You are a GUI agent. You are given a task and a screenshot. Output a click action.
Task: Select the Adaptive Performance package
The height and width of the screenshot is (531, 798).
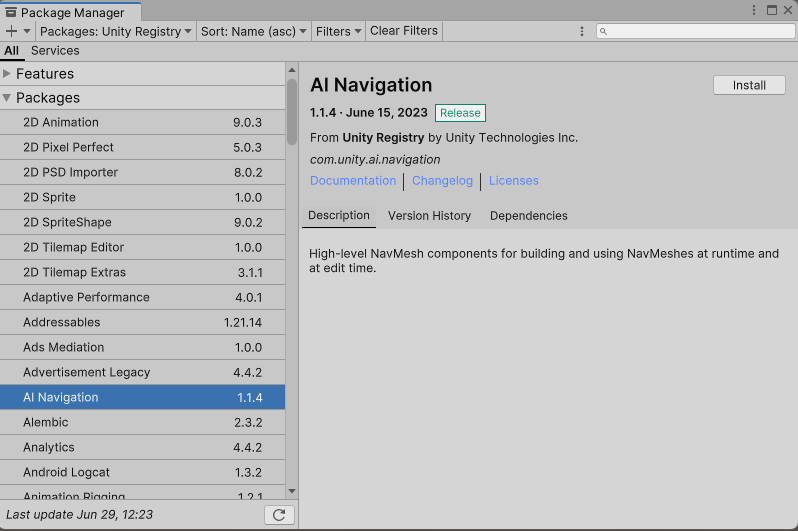point(142,297)
